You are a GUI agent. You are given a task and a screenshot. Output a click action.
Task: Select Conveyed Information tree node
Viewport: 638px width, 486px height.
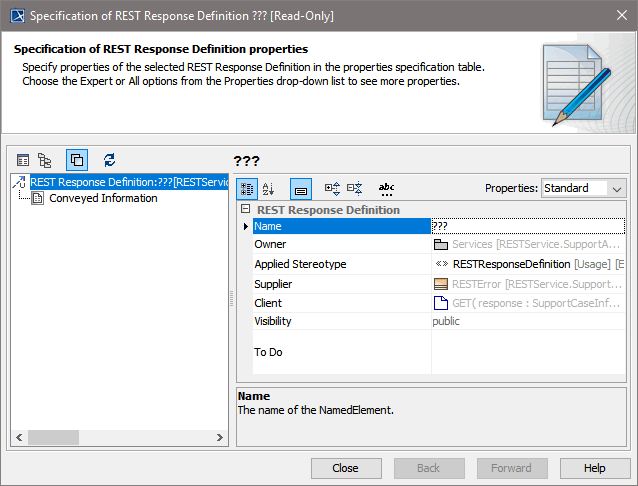[102, 198]
